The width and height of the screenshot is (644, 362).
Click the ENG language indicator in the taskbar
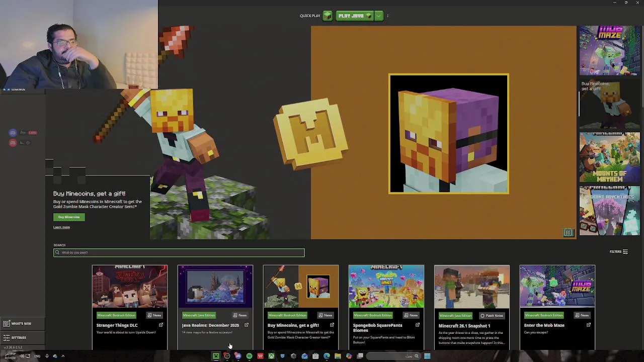click(37, 356)
